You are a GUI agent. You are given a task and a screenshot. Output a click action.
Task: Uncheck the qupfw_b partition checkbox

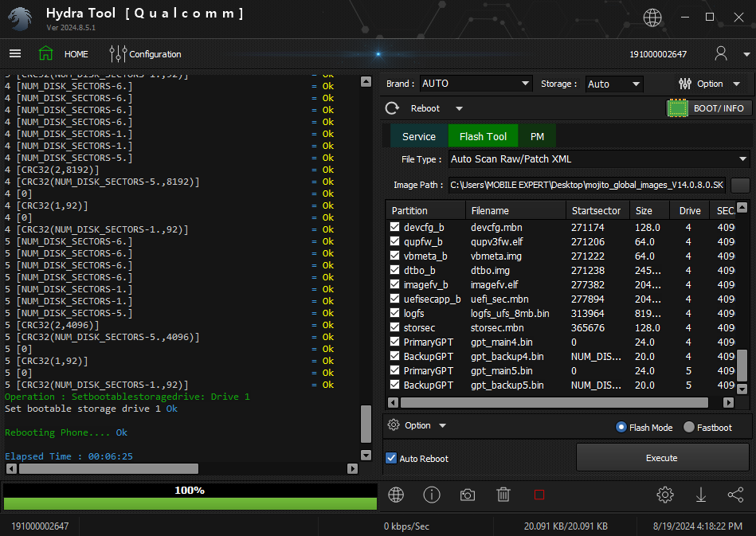click(395, 241)
